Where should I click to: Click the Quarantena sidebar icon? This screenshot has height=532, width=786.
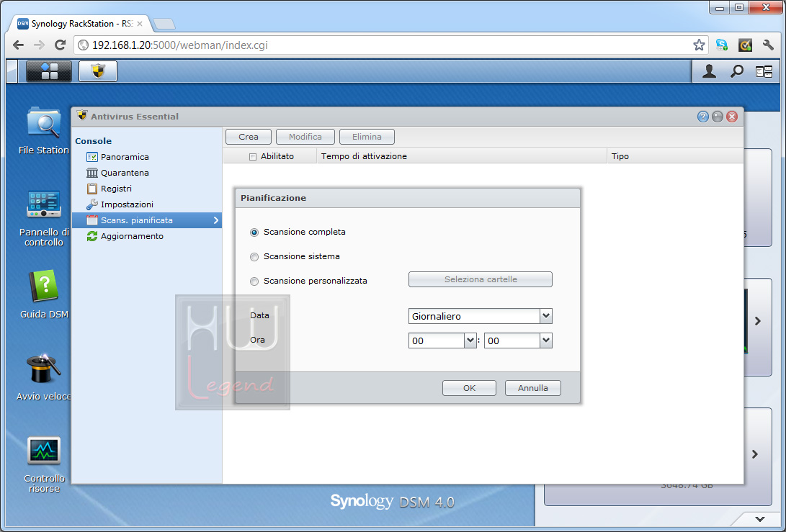pos(91,173)
